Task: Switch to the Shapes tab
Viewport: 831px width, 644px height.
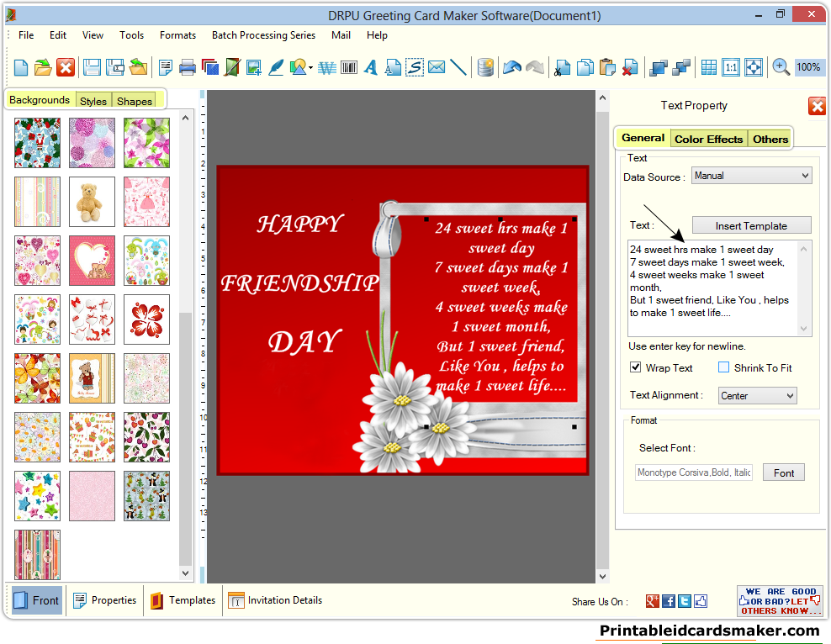Action: pyautogui.click(x=134, y=101)
